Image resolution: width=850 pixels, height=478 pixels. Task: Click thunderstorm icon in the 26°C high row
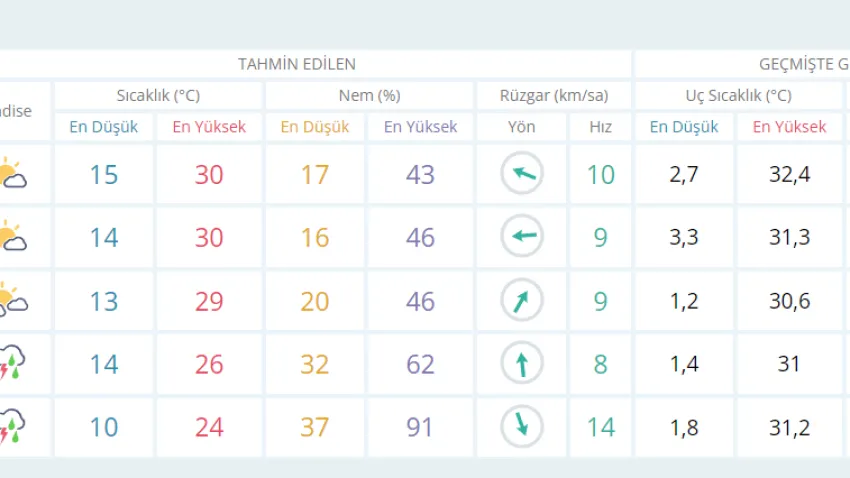click(12, 363)
